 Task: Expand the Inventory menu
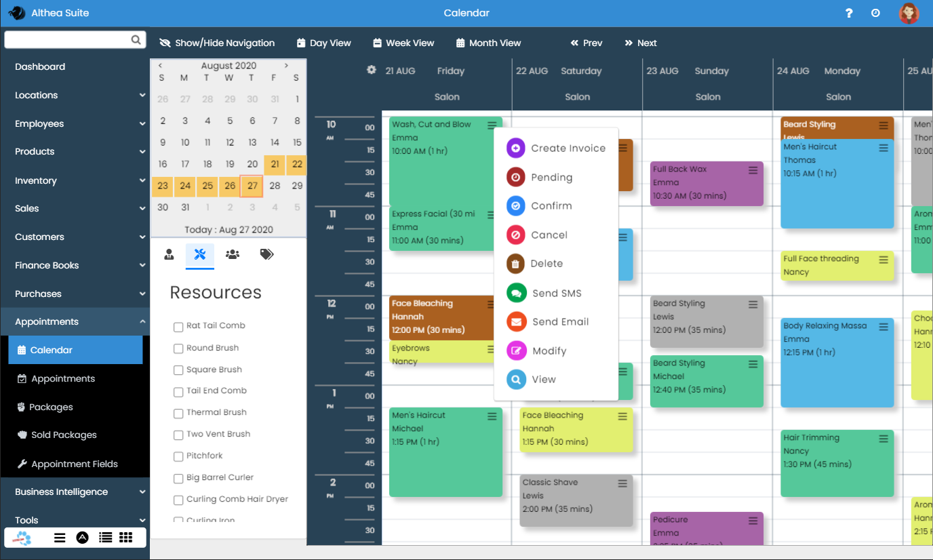coord(75,180)
